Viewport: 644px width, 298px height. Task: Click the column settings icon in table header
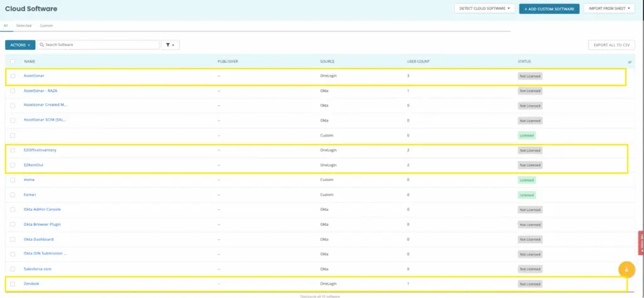(630, 62)
